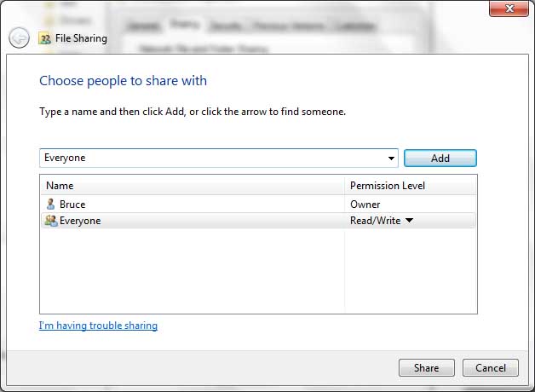
Task: Expand the Read/Write permission arrow
Action: [410, 221]
